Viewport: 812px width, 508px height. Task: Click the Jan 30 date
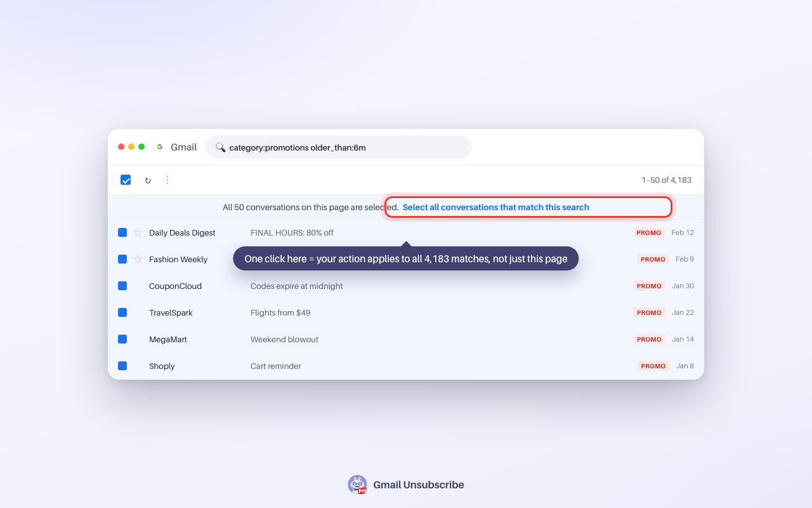coord(683,286)
